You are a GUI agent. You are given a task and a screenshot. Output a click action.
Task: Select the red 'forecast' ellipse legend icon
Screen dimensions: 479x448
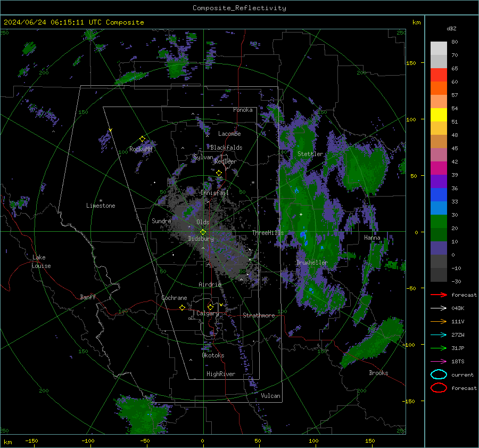pos(439,388)
